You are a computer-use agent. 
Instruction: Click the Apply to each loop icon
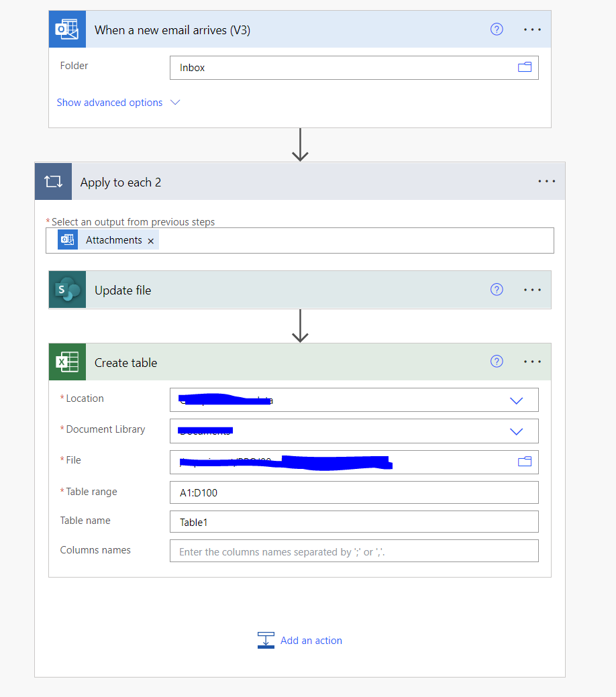[x=53, y=181]
